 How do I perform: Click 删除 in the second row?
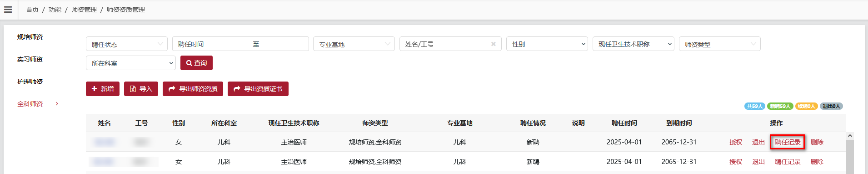817,162
